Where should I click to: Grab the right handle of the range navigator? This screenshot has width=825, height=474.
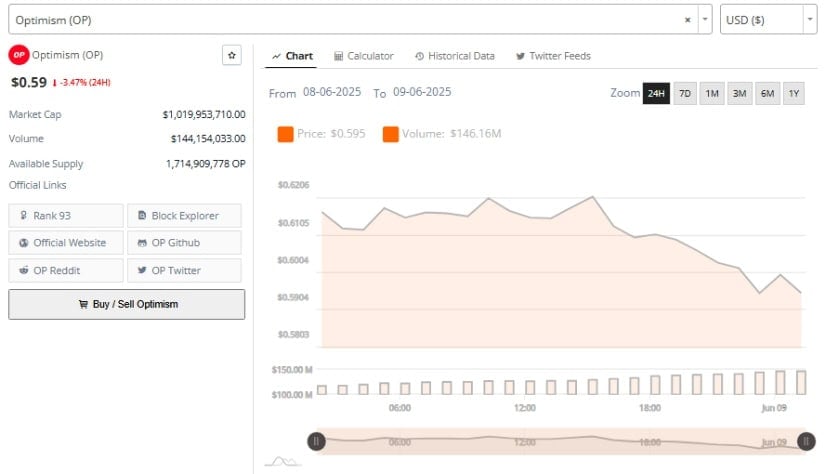pyautogui.click(x=806, y=441)
